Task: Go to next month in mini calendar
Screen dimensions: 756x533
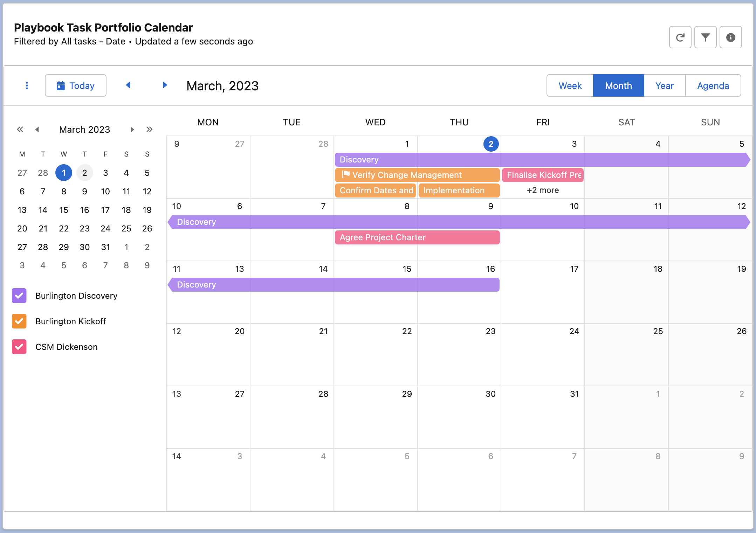Action: click(x=132, y=130)
